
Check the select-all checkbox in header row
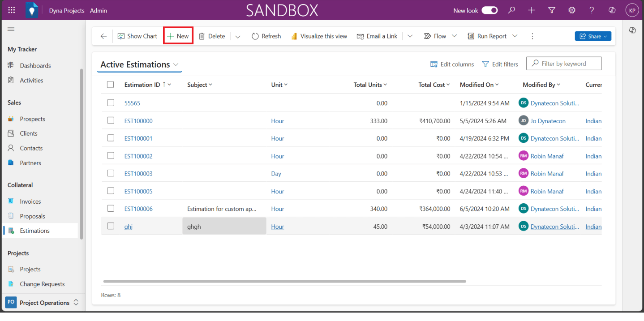tap(111, 85)
